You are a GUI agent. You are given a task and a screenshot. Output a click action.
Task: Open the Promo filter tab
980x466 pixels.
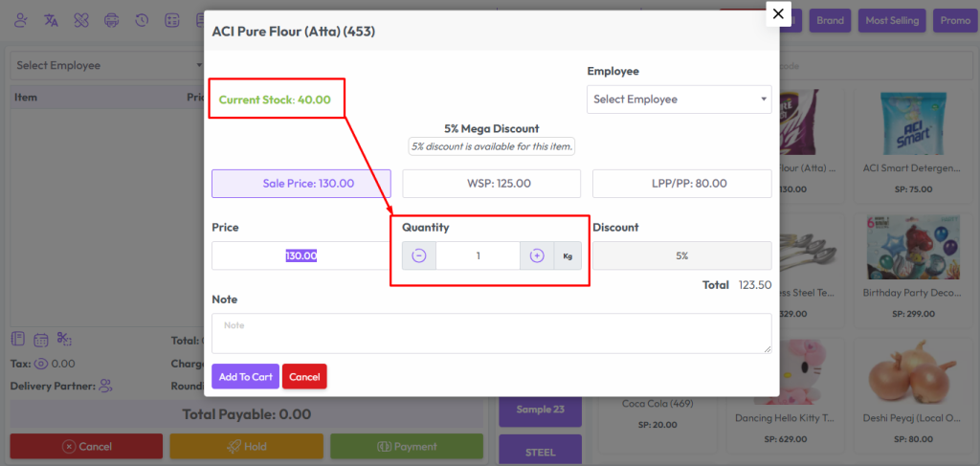[956, 21]
